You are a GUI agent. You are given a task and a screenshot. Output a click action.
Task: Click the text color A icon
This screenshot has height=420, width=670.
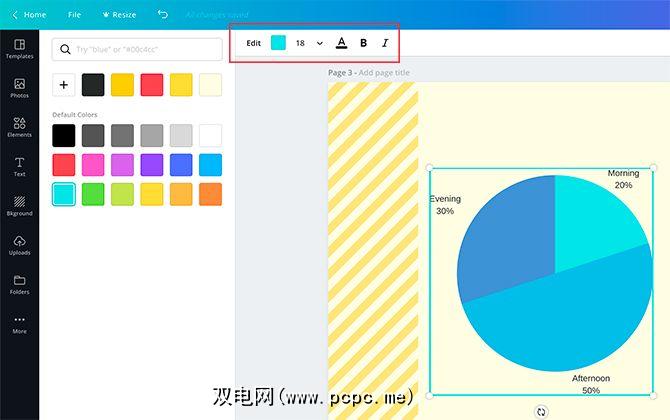341,43
